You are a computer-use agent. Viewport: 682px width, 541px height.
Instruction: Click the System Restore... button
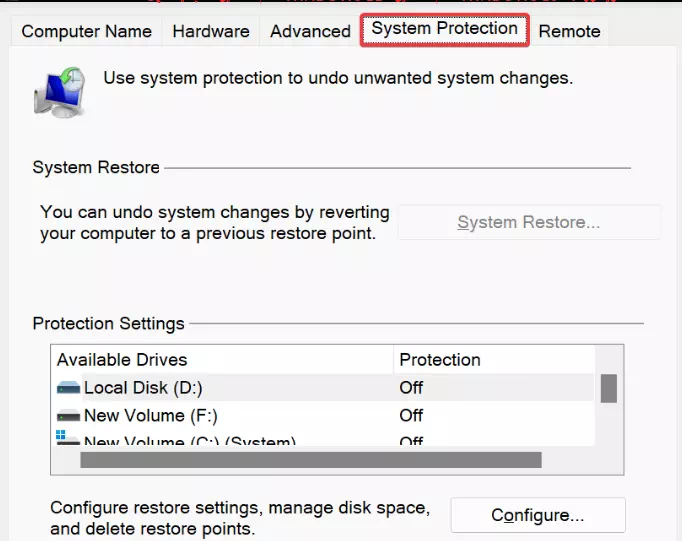(x=529, y=222)
